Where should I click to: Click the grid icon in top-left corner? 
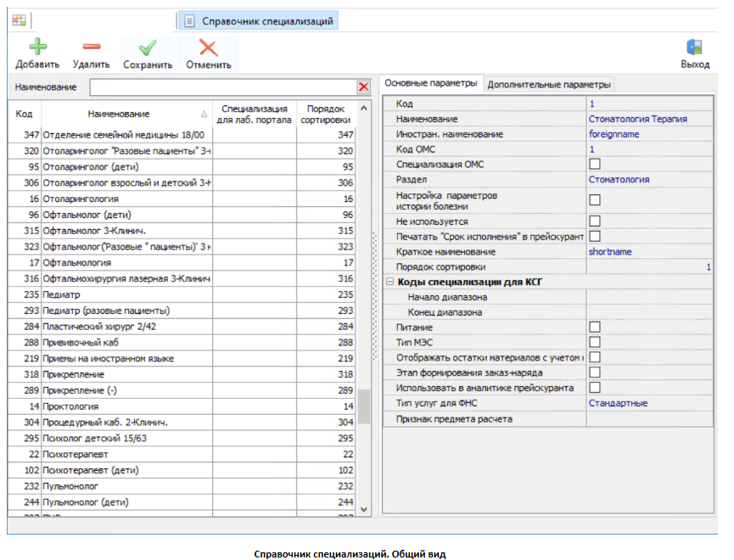pos(18,20)
